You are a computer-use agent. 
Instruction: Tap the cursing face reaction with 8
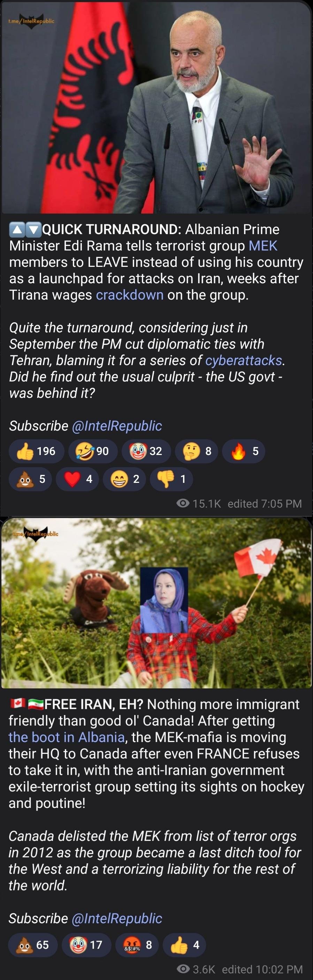coord(137,944)
